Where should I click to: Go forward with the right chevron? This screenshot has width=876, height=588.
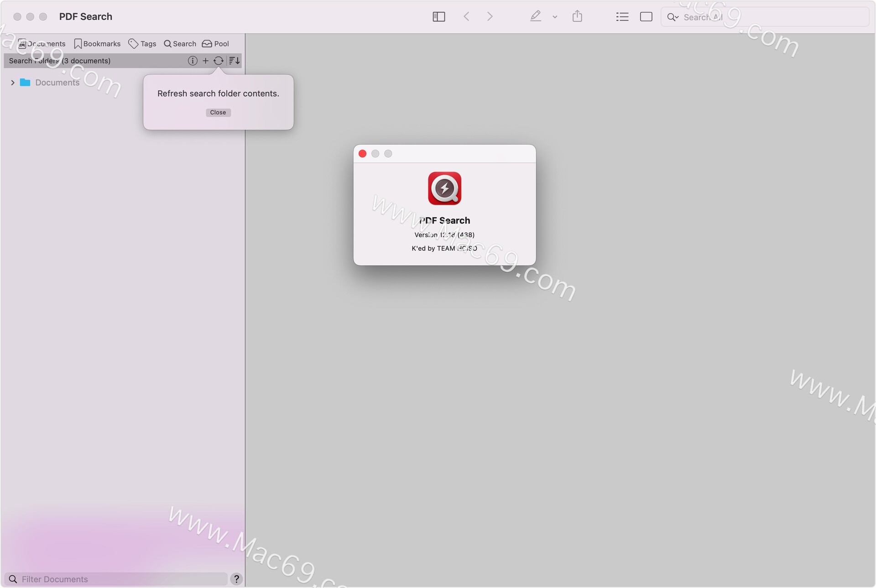click(x=490, y=17)
